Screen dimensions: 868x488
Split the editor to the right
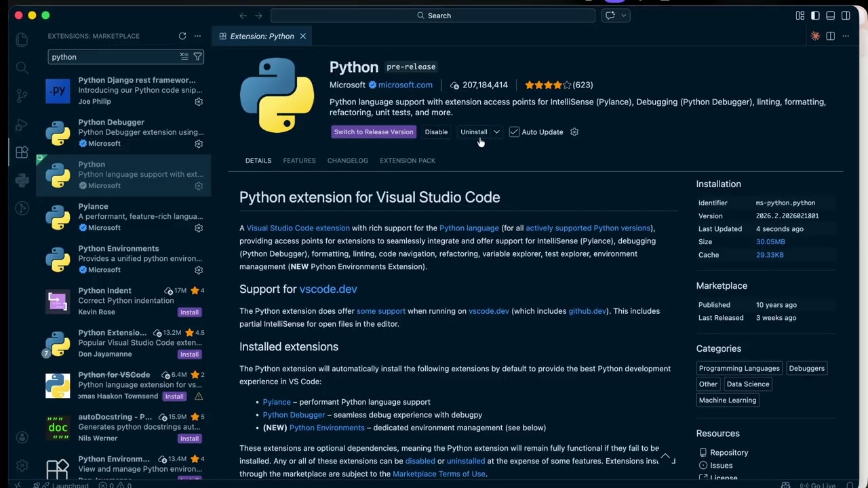click(x=831, y=36)
